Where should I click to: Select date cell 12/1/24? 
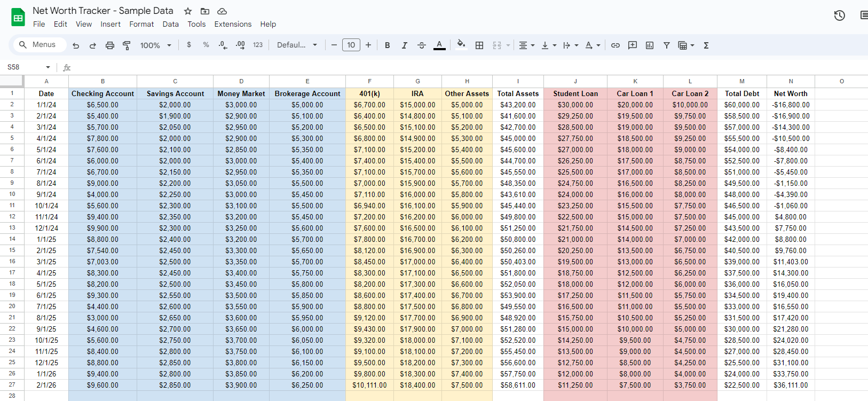pyautogui.click(x=46, y=228)
